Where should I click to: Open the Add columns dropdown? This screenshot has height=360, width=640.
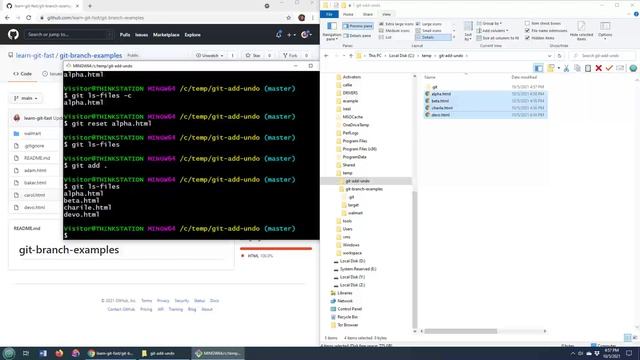(493, 31)
